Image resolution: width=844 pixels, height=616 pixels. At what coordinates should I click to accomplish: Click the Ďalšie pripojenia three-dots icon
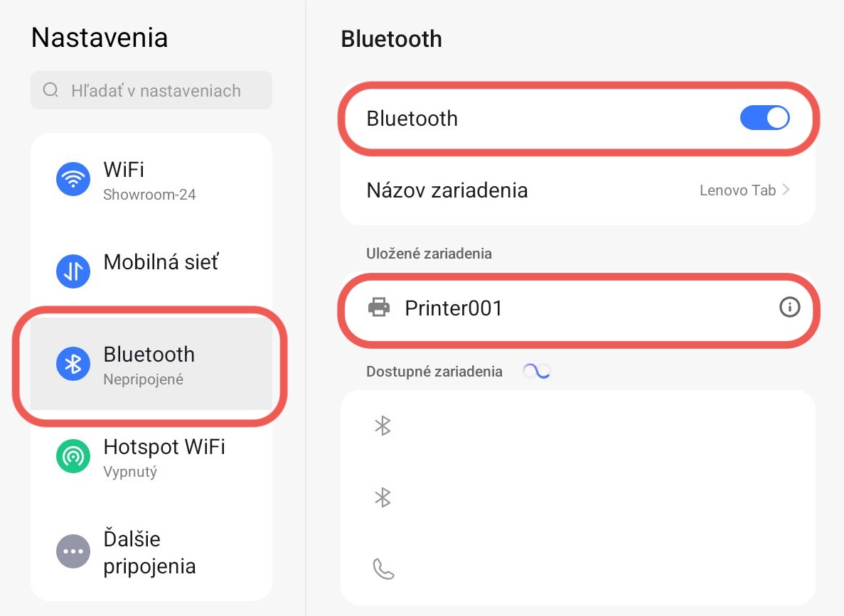pyautogui.click(x=73, y=551)
